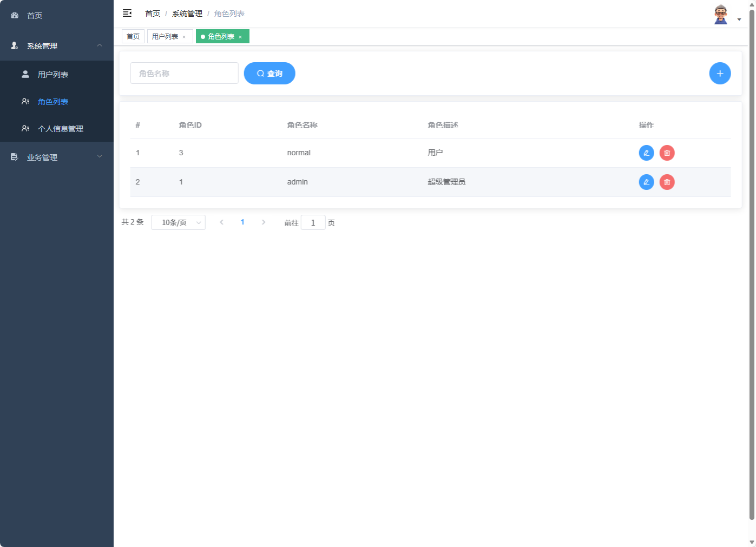Click 首页 in the breadcrumb
The height and width of the screenshot is (547, 756).
[153, 14]
